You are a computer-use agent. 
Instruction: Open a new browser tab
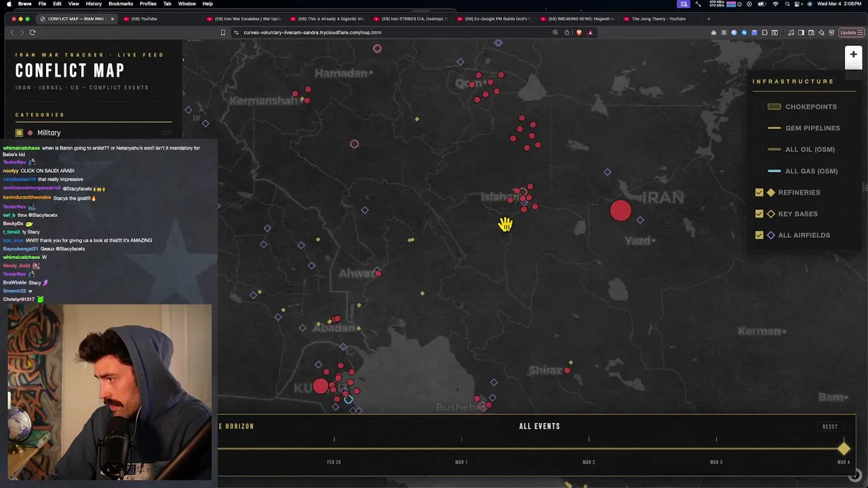(709, 19)
